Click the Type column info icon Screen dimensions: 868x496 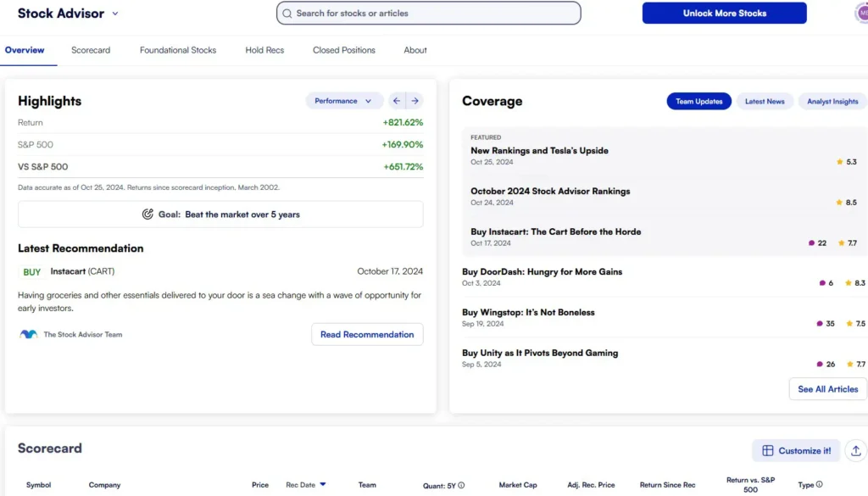point(819,485)
